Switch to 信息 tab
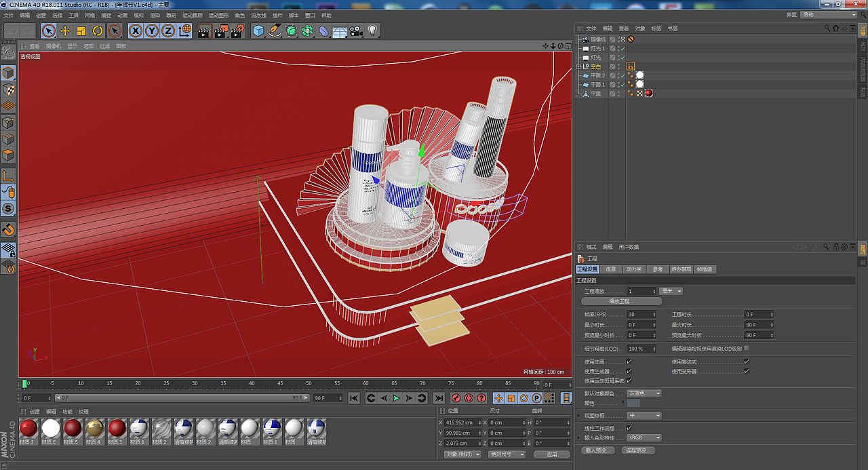 click(610, 269)
